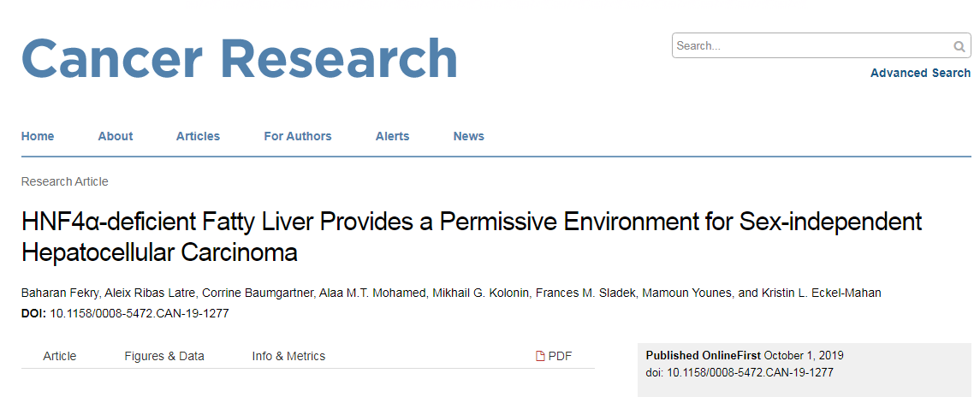This screenshot has height=397, width=980.
Task: Open the Articles menu
Action: [x=198, y=136]
